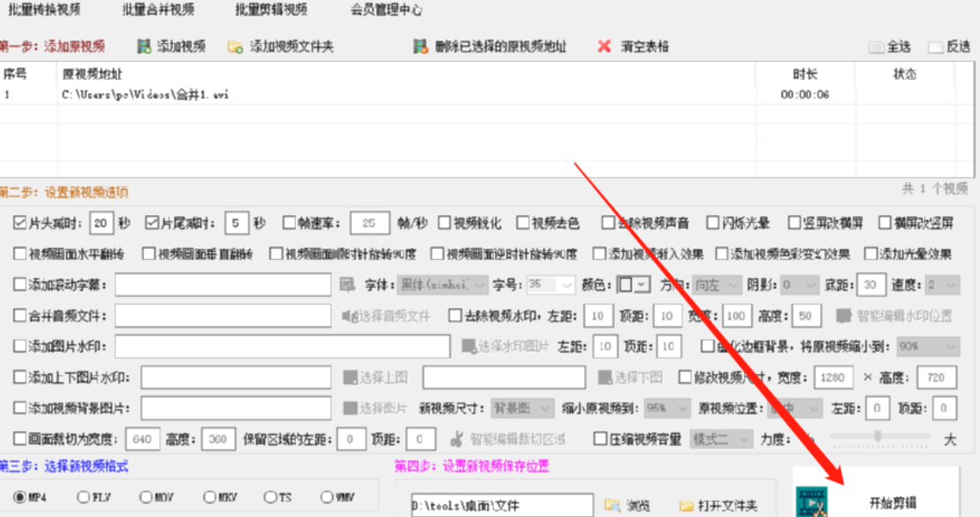Click the 选择下图 icon
The width and height of the screenshot is (980, 517).
[x=605, y=377]
